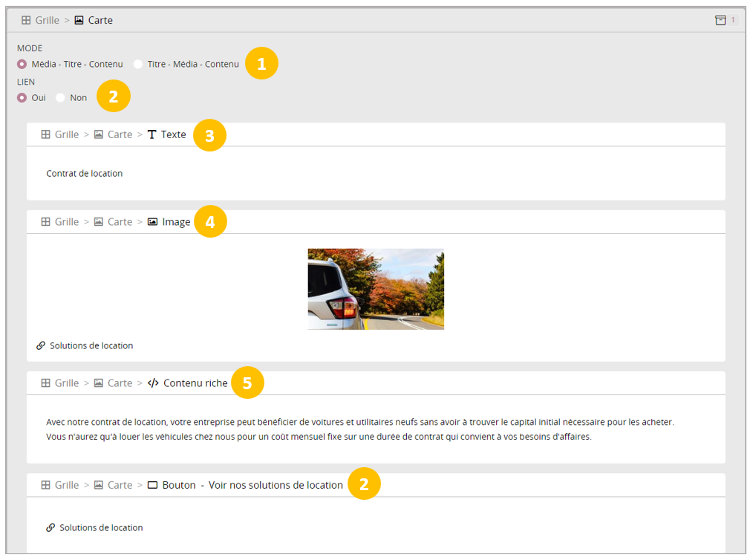Viewport: 753px width, 560px height.
Task: Click the Contenu riche code icon
Action: 153,383
